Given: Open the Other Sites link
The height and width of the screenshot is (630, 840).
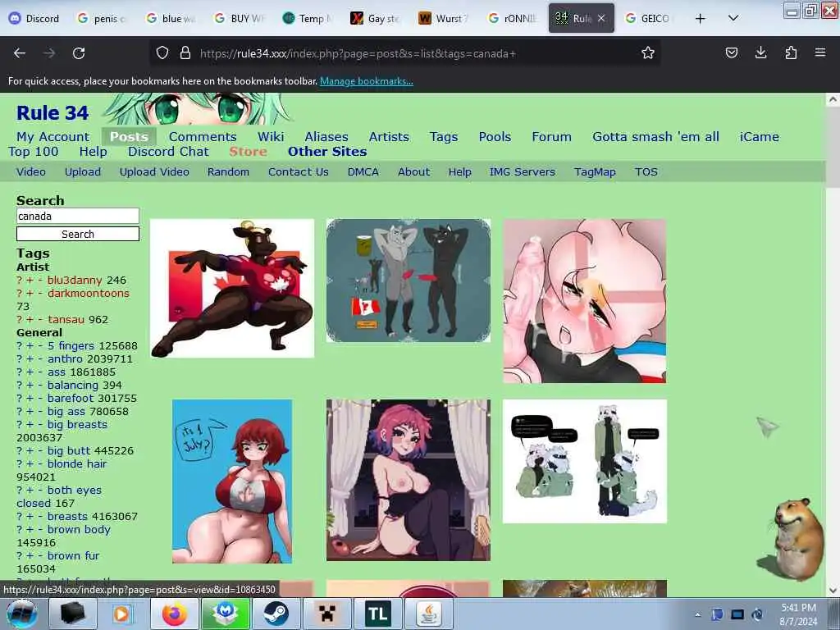Looking at the screenshot, I should [327, 152].
